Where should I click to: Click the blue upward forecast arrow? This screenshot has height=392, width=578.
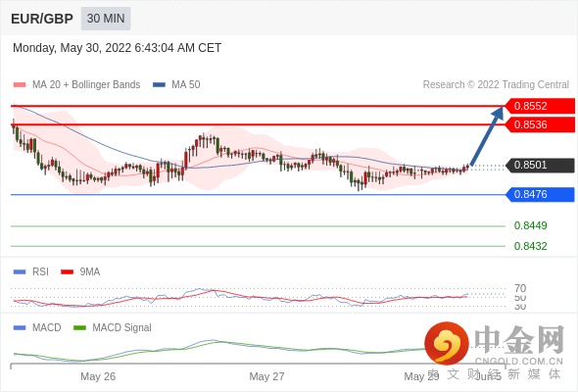coord(487,135)
